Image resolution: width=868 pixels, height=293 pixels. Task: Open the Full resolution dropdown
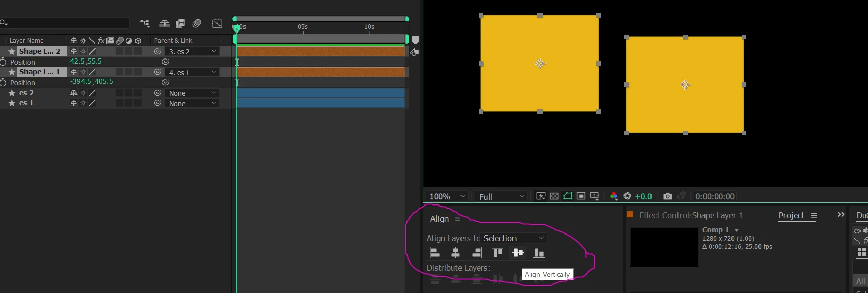pos(501,196)
